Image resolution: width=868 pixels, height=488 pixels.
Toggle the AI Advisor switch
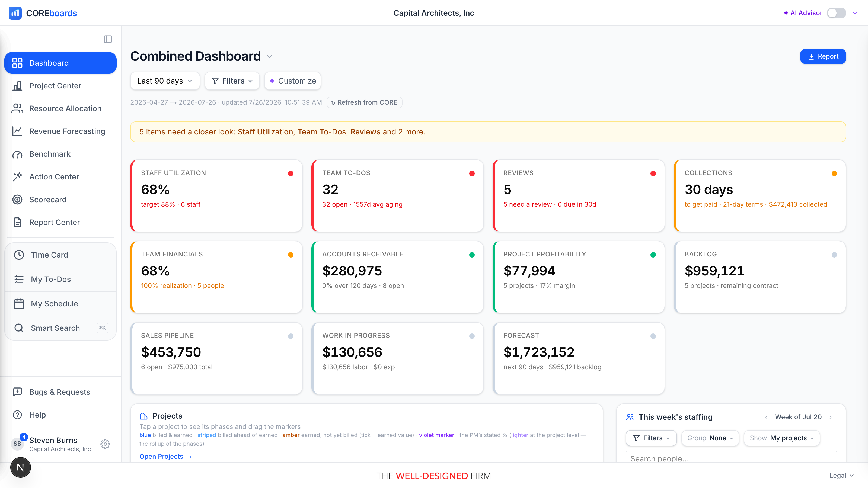pyautogui.click(x=836, y=13)
